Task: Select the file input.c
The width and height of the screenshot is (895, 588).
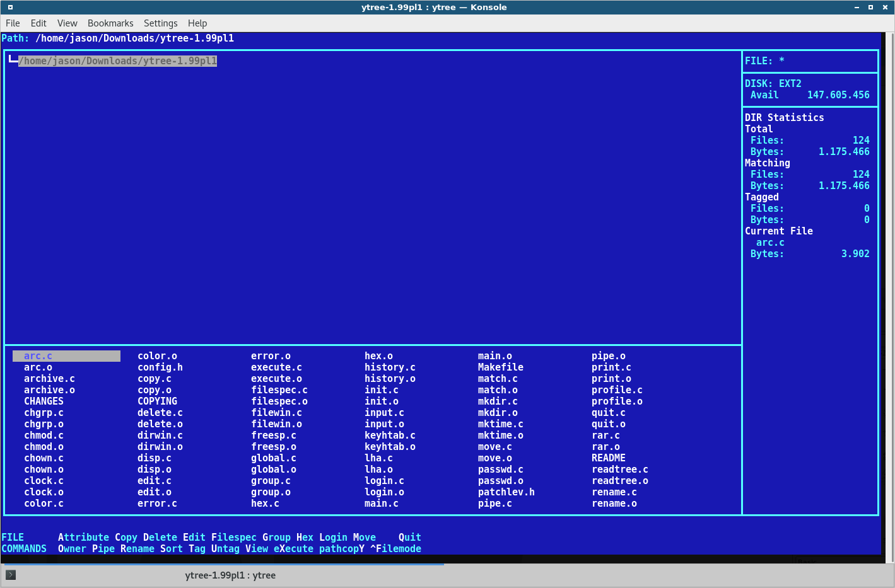Action: click(x=385, y=413)
